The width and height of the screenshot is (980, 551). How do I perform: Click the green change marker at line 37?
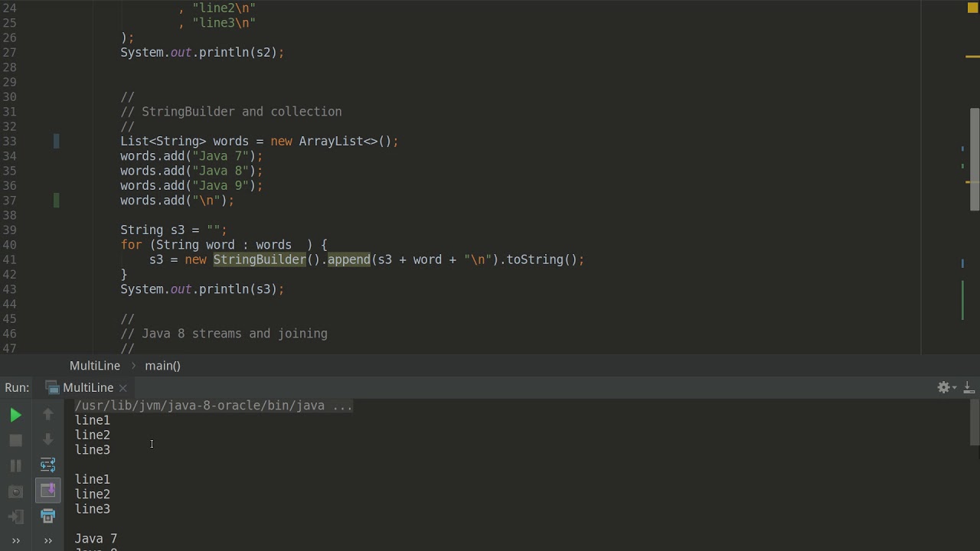(56, 201)
